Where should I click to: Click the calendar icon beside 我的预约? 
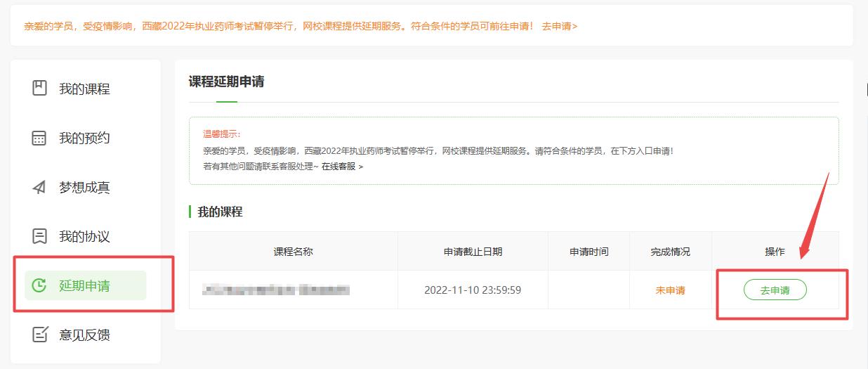tap(40, 138)
